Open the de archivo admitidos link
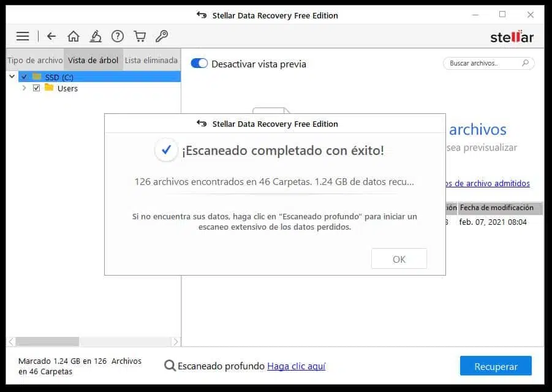Image resolution: width=552 pixels, height=392 pixels. pyautogui.click(x=488, y=183)
